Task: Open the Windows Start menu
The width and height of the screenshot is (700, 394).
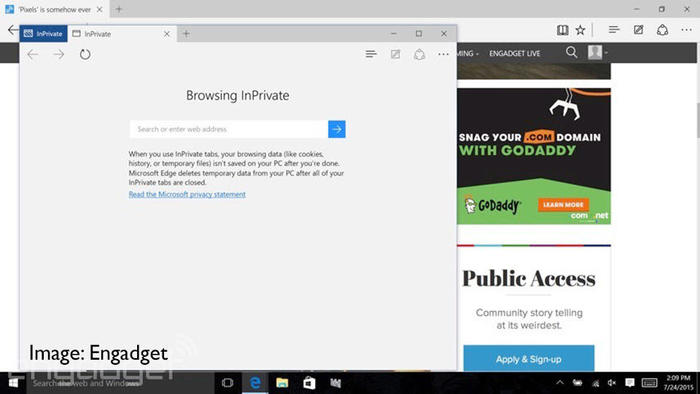Action: click(13, 383)
